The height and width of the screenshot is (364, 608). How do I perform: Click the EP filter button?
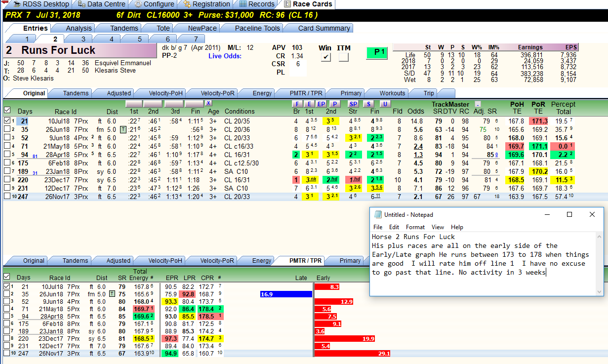321,104
